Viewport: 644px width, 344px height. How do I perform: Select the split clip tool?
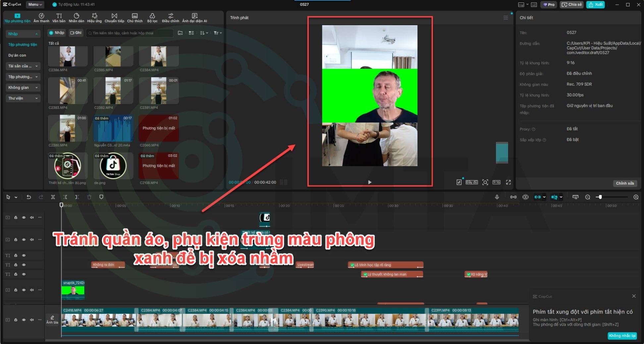pyautogui.click(x=53, y=197)
